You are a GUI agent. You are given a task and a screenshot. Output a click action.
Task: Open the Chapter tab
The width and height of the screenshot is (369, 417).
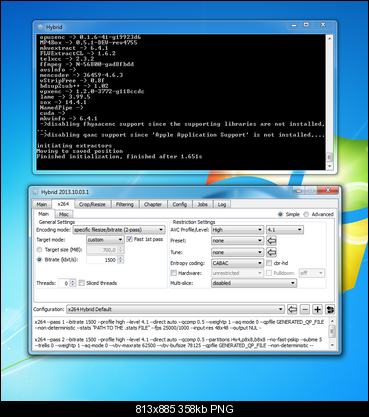pos(153,204)
